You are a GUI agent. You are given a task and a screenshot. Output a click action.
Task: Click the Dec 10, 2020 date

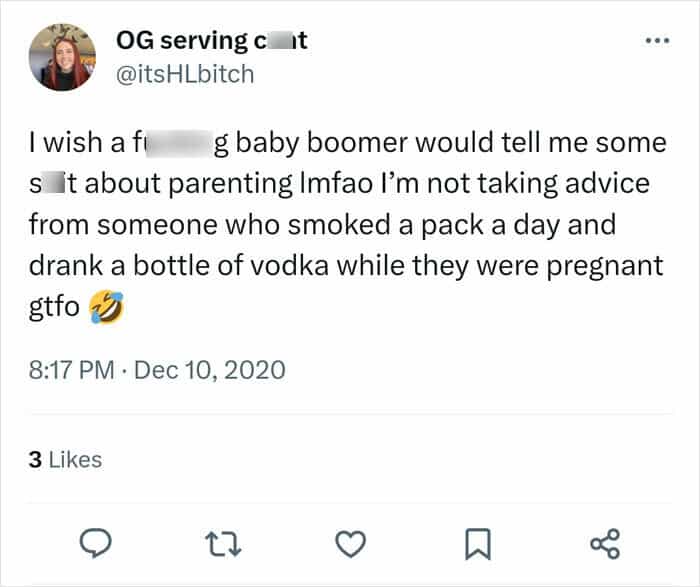click(x=209, y=370)
